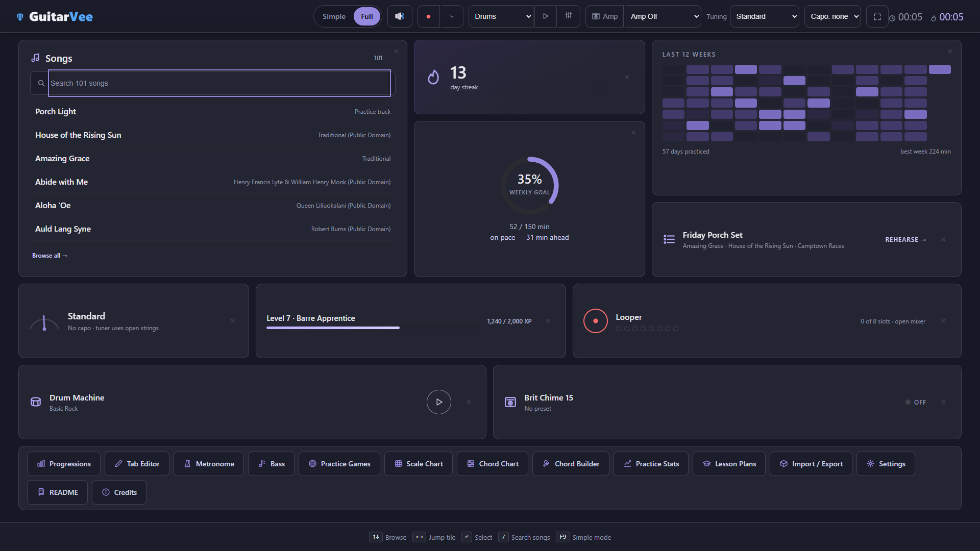Image resolution: width=980 pixels, height=551 pixels.
Task: Toggle the Brit Chime 15 OFF switch
Action: click(916, 402)
